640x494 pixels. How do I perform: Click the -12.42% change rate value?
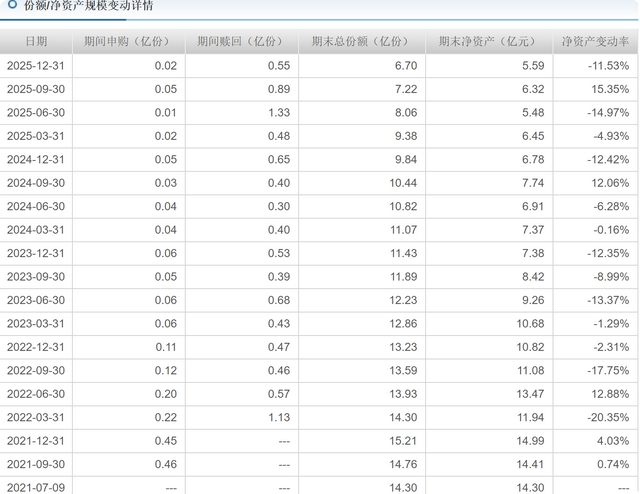coord(609,159)
